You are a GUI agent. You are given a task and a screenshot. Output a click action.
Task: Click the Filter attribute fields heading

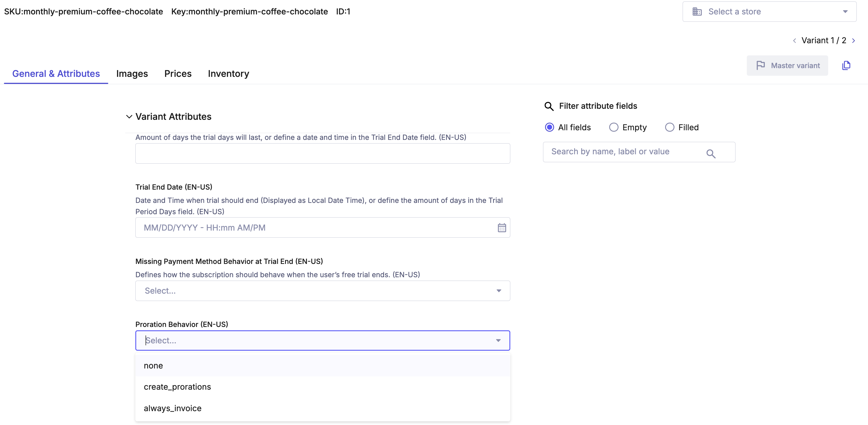tap(598, 106)
